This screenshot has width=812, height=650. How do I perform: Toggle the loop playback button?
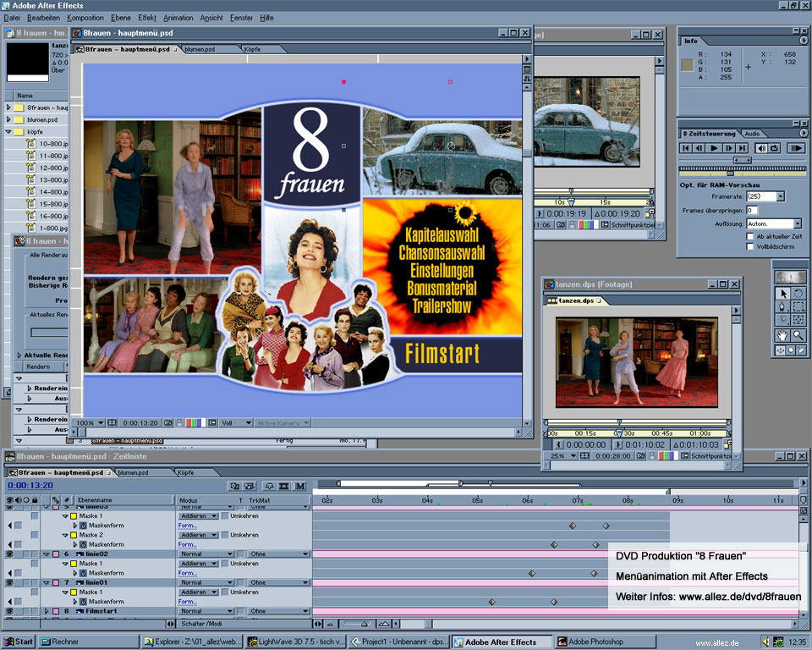pyautogui.click(x=775, y=148)
